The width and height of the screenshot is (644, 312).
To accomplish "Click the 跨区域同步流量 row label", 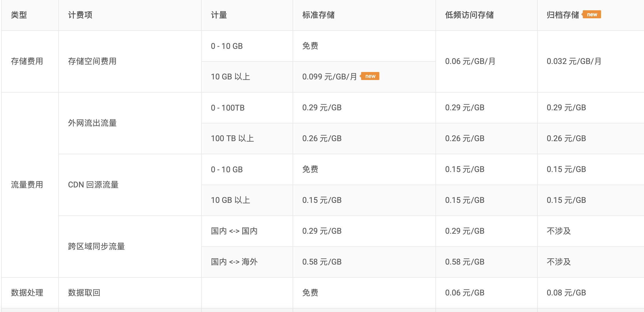I will [x=96, y=247].
